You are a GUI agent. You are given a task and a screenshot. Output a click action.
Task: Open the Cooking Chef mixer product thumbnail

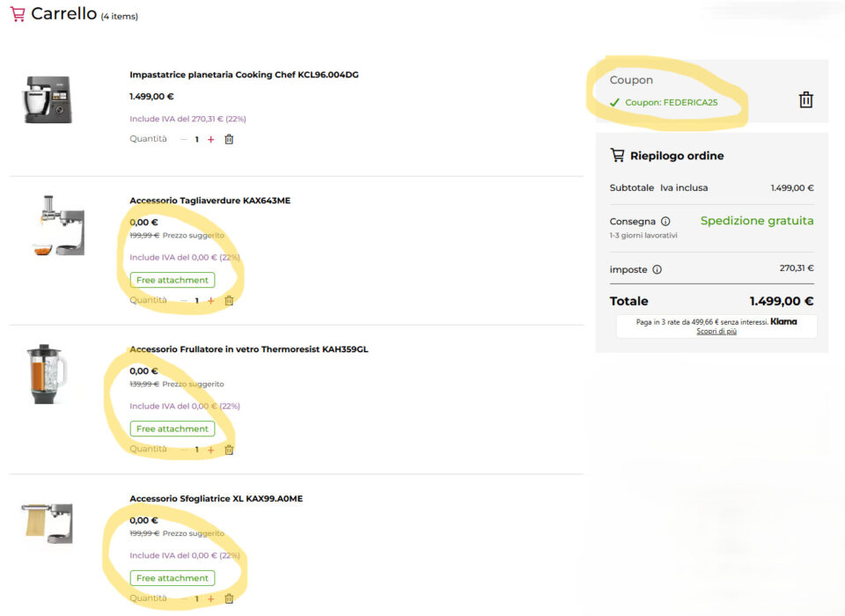48,99
